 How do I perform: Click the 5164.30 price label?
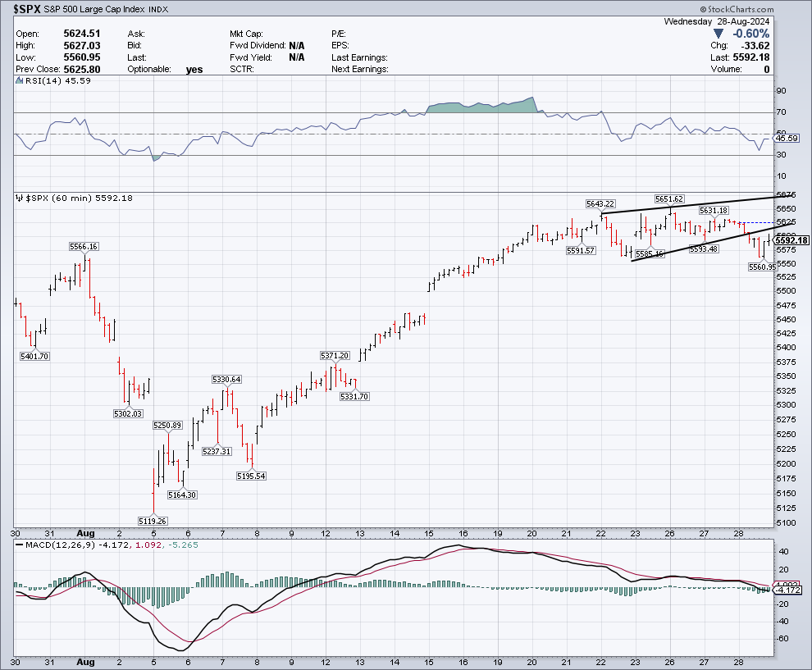(182, 495)
